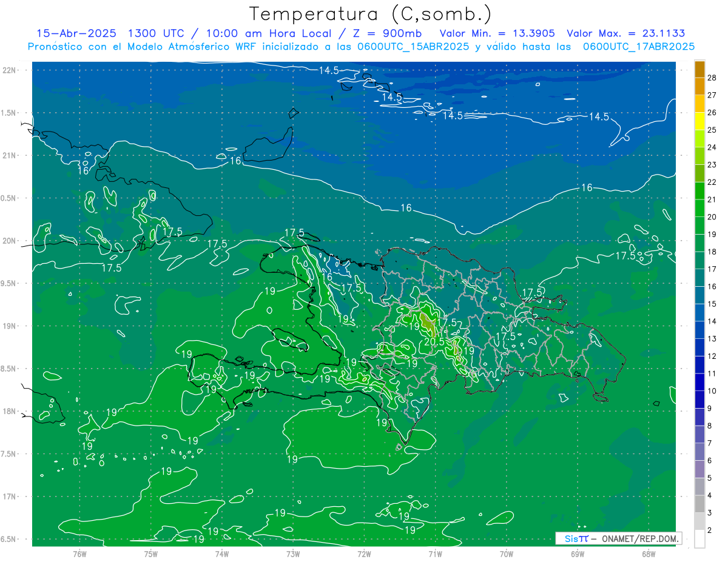Click the '11' value on color scale
Image resolution: width=728 pixels, height=562 pixels.
(x=712, y=373)
